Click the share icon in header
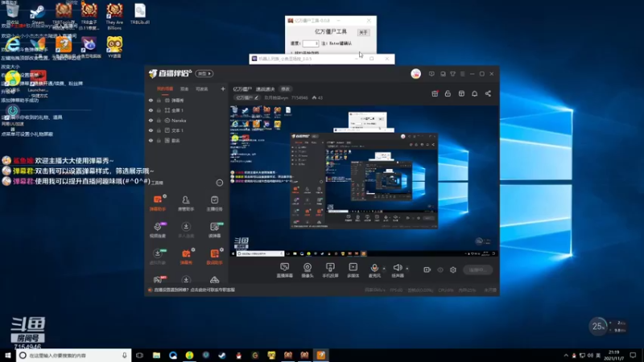Image resolution: width=644 pixels, height=362 pixels. (488, 93)
